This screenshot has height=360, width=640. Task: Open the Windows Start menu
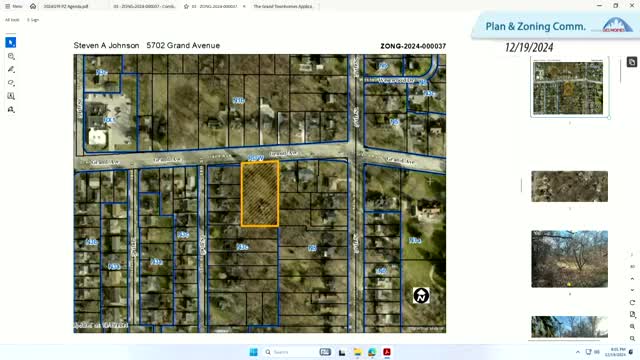(253, 352)
